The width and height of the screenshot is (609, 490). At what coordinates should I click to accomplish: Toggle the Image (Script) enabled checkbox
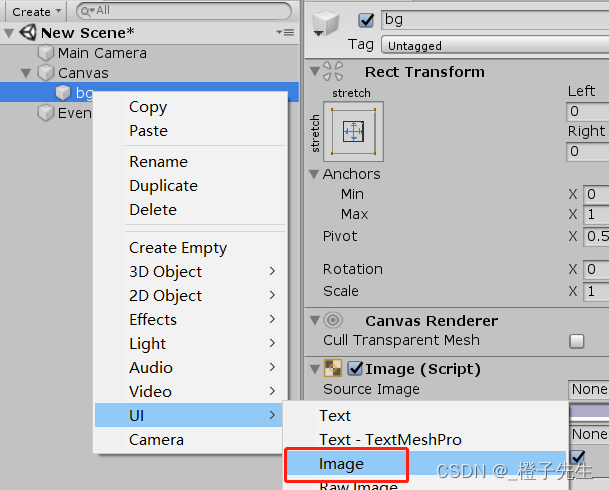point(355,368)
